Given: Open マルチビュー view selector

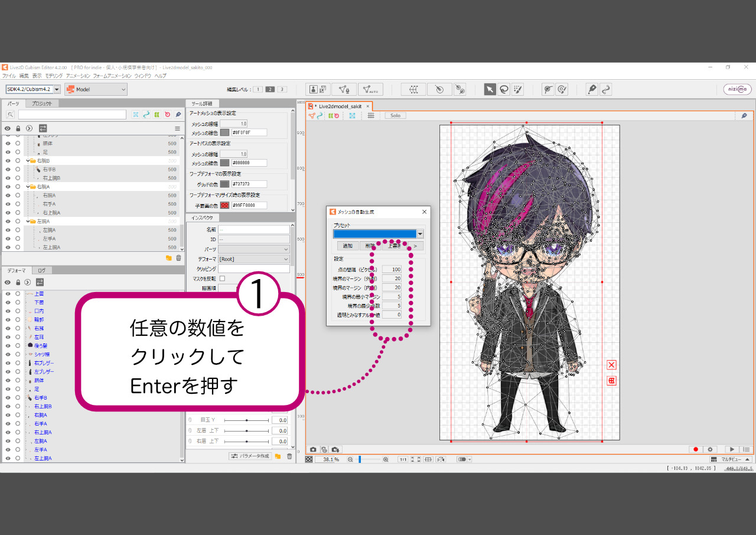Looking at the screenshot, I should [731, 459].
